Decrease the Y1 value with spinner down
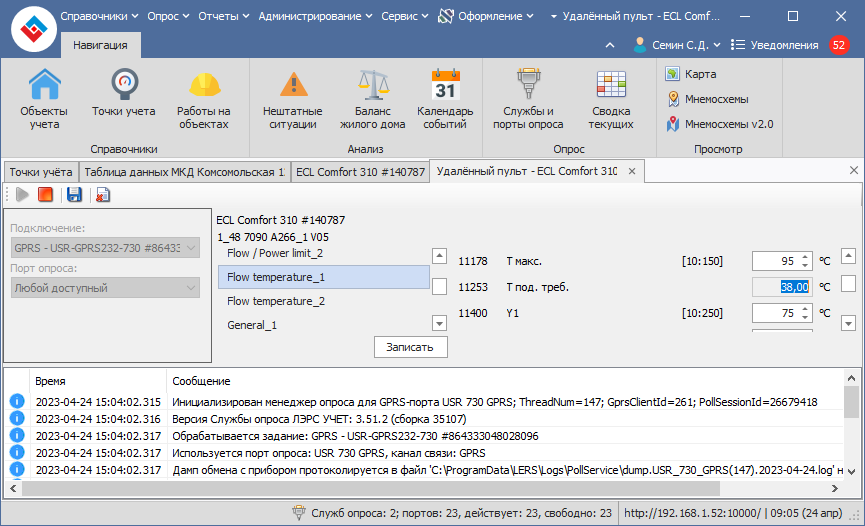 [x=805, y=317]
